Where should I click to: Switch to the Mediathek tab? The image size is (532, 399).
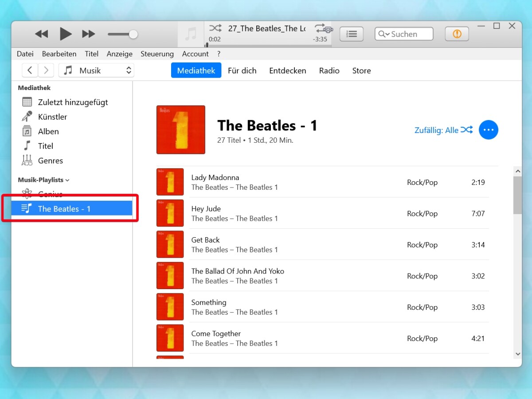pos(196,70)
